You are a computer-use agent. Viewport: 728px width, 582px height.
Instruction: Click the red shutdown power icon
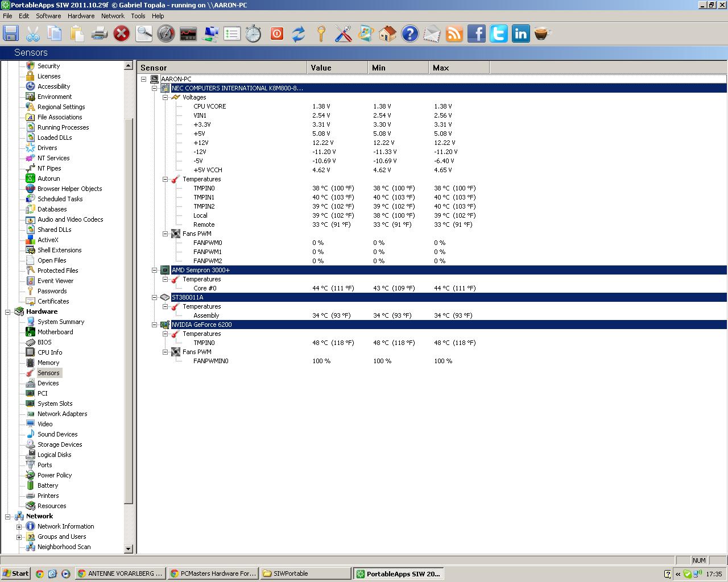pyautogui.click(x=276, y=34)
